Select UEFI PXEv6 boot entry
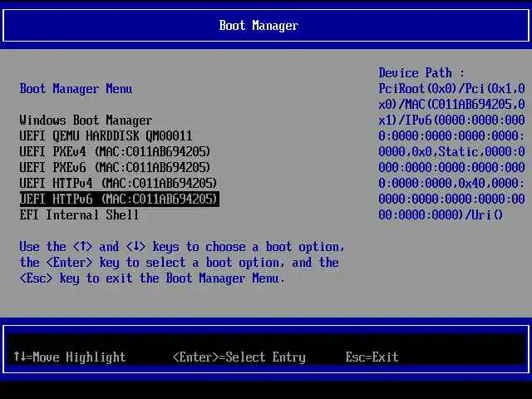 coord(115,168)
